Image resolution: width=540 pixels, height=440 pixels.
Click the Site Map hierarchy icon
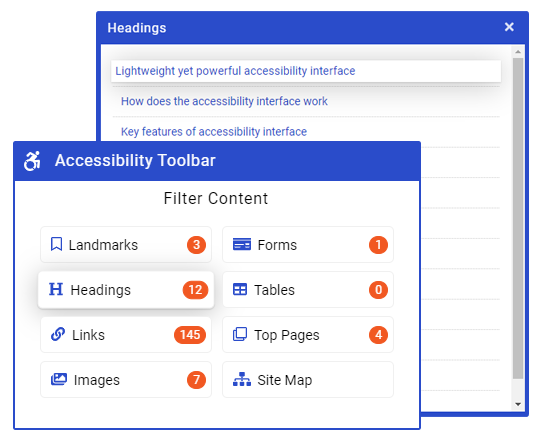[x=241, y=379]
